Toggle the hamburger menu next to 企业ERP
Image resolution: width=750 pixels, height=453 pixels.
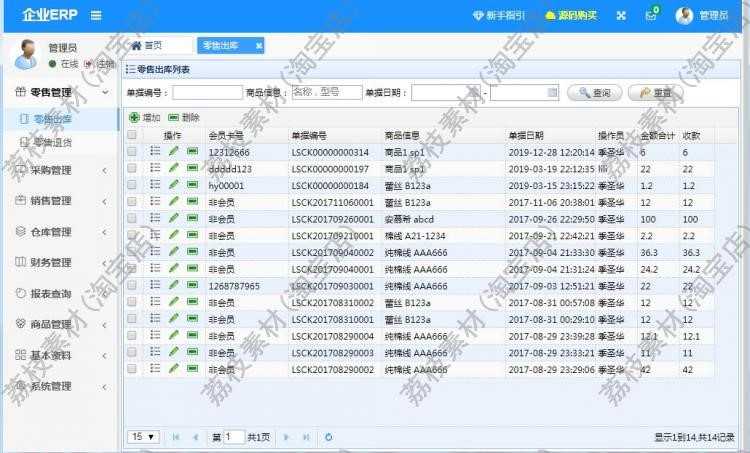coord(96,15)
